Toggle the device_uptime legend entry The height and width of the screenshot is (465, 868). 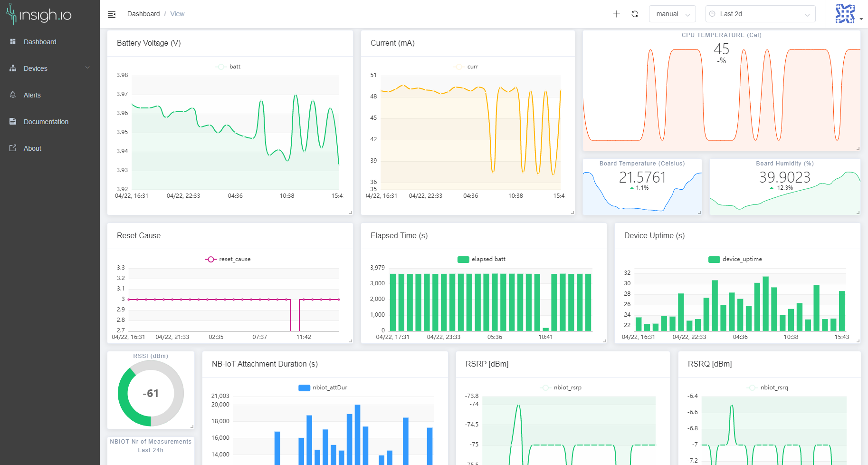735,259
